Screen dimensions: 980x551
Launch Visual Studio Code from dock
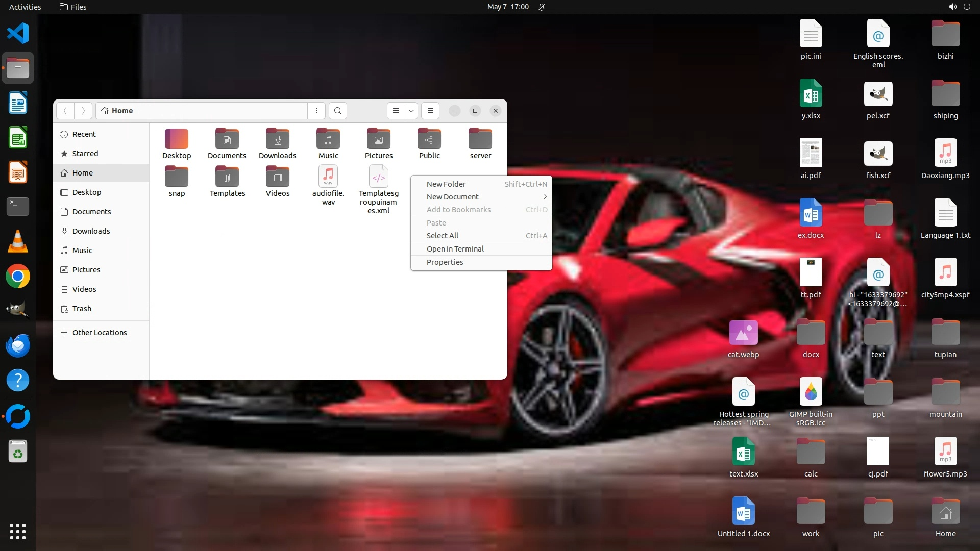tap(18, 34)
